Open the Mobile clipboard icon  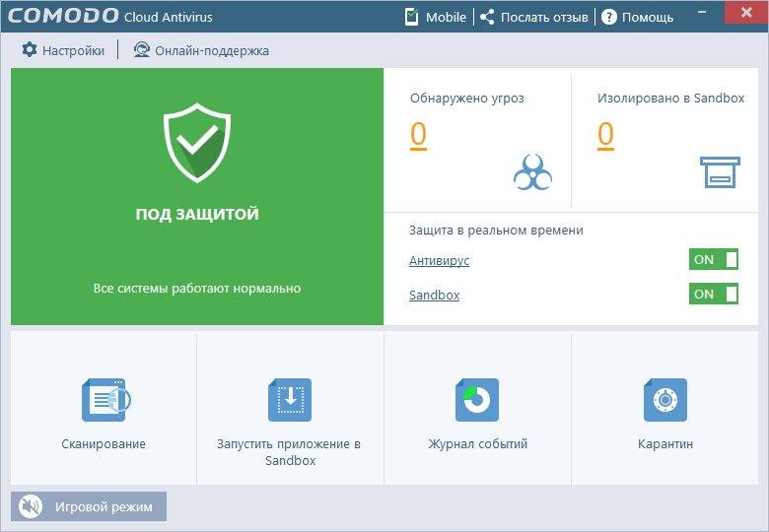[411, 17]
